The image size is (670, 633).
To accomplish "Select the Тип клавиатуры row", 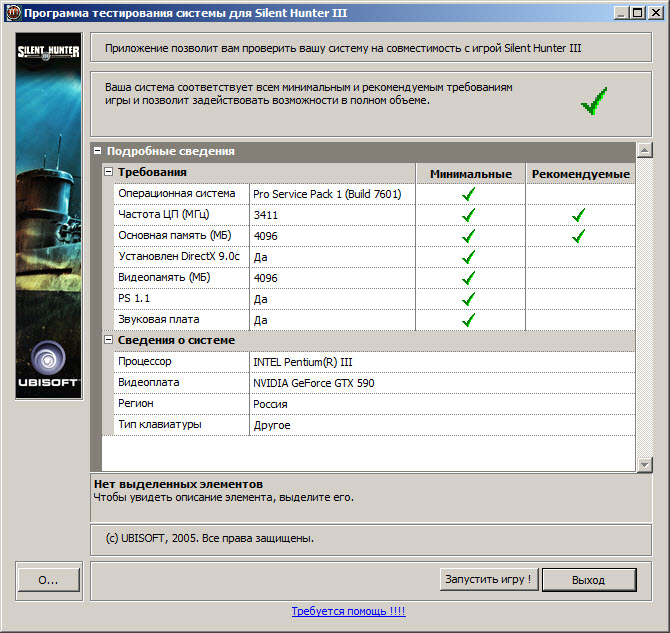I will point(374,425).
